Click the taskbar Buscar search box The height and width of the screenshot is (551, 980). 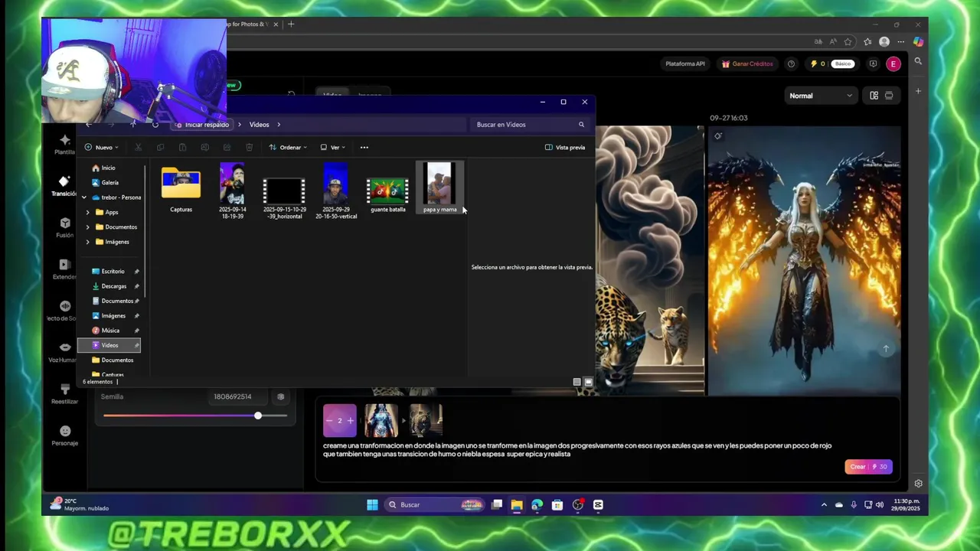(434, 504)
